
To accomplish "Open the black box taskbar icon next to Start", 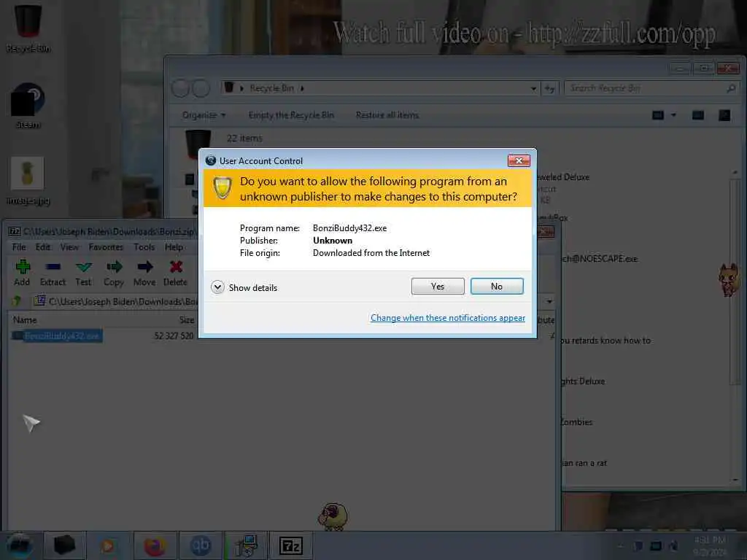I will pyautogui.click(x=64, y=545).
